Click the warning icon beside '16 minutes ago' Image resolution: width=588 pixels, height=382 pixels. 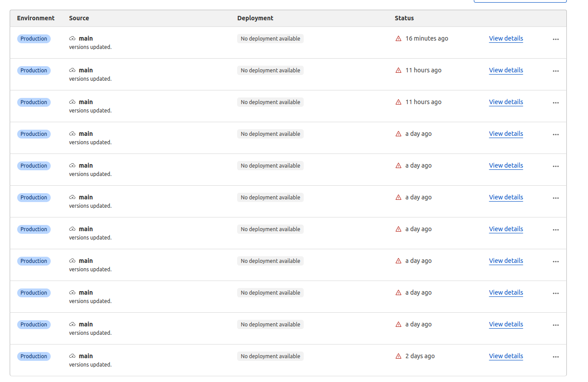click(398, 39)
